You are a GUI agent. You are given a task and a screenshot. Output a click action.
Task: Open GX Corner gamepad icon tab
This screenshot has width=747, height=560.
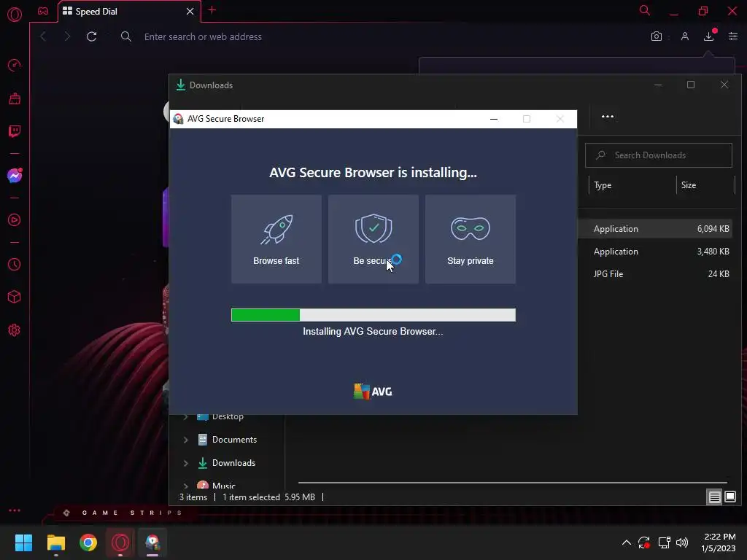(x=43, y=11)
